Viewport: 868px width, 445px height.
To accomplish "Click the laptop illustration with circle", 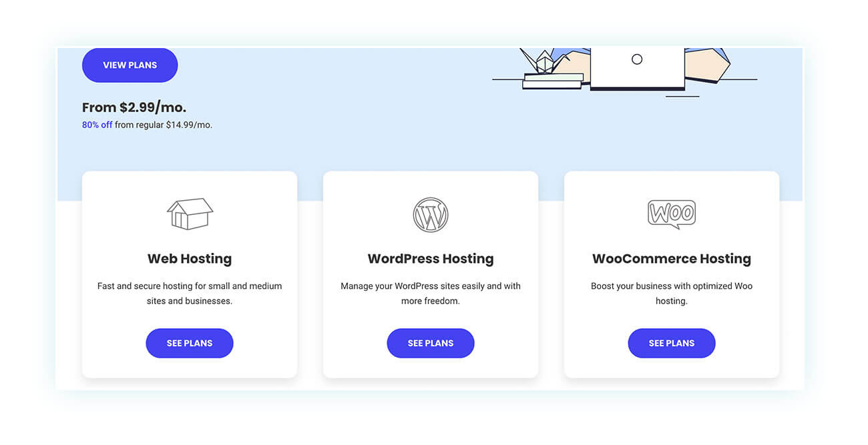I will (x=638, y=69).
